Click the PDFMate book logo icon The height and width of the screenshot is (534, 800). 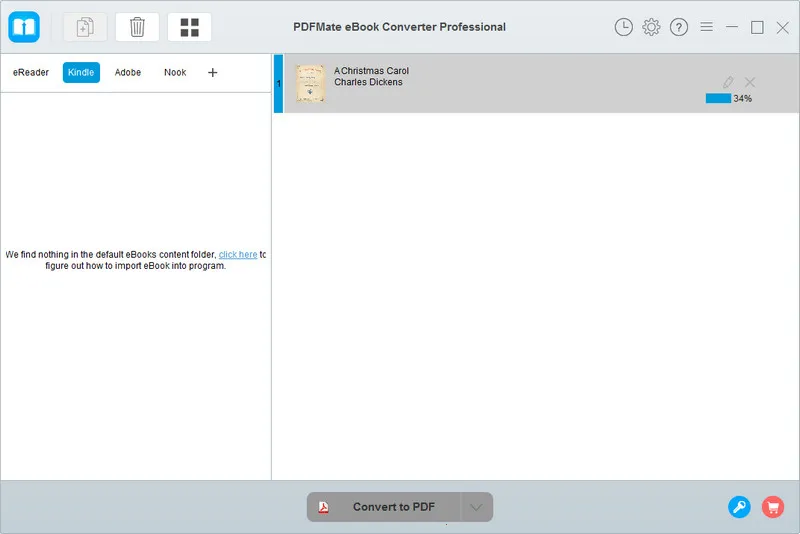[x=23, y=27]
